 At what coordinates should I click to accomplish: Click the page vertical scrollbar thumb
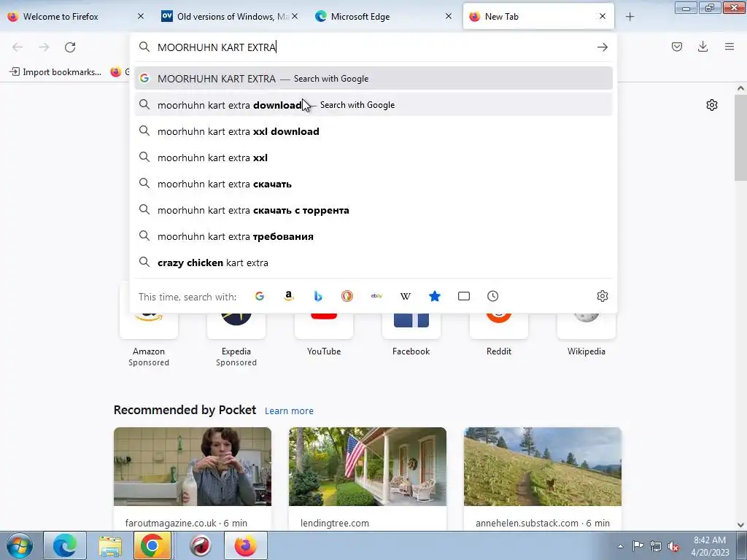click(x=740, y=138)
